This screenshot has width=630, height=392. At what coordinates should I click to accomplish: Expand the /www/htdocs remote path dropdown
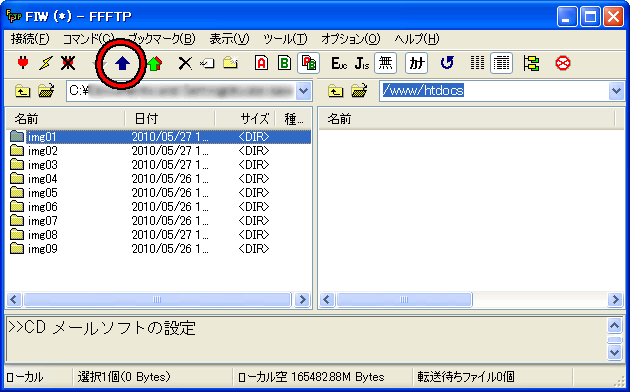click(x=616, y=91)
